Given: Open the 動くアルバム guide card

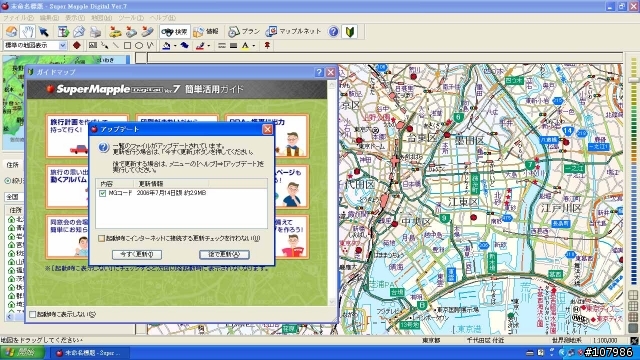Looking at the screenshot, I should coord(67,187).
